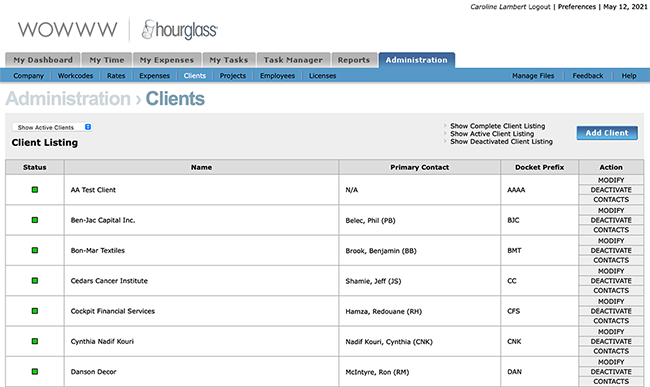
Task: Select Clients submenu item
Action: pos(195,76)
